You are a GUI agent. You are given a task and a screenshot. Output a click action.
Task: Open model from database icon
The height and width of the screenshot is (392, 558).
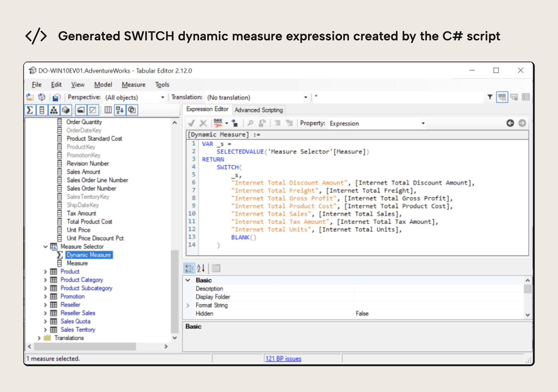[42, 97]
